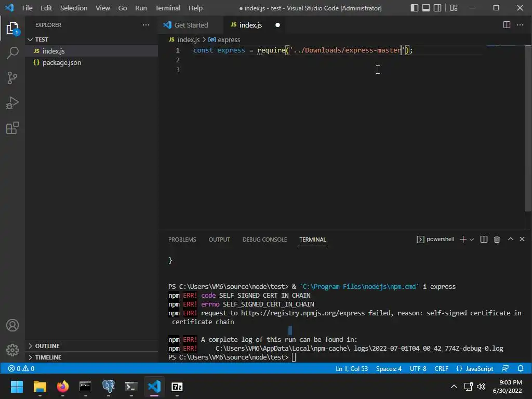Open the launch profile dropdown arrow

tap(472, 239)
